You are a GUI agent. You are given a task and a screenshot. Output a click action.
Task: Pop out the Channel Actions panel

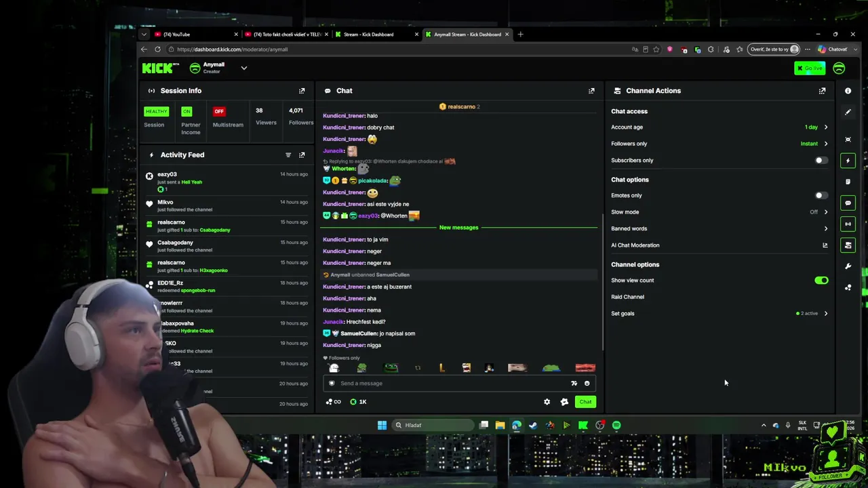822,91
